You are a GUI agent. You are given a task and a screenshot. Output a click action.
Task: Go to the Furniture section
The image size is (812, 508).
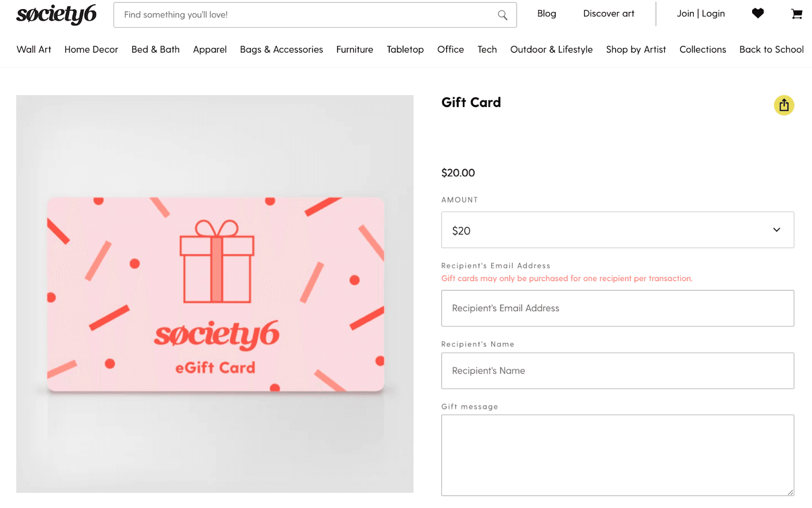354,49
